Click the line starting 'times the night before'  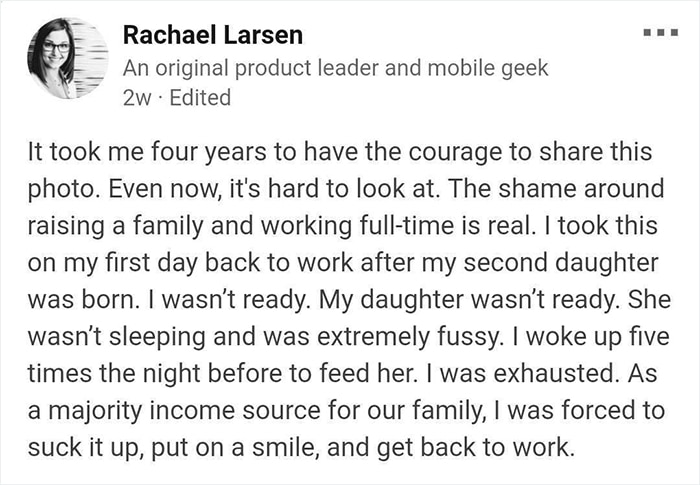(342, 373)
